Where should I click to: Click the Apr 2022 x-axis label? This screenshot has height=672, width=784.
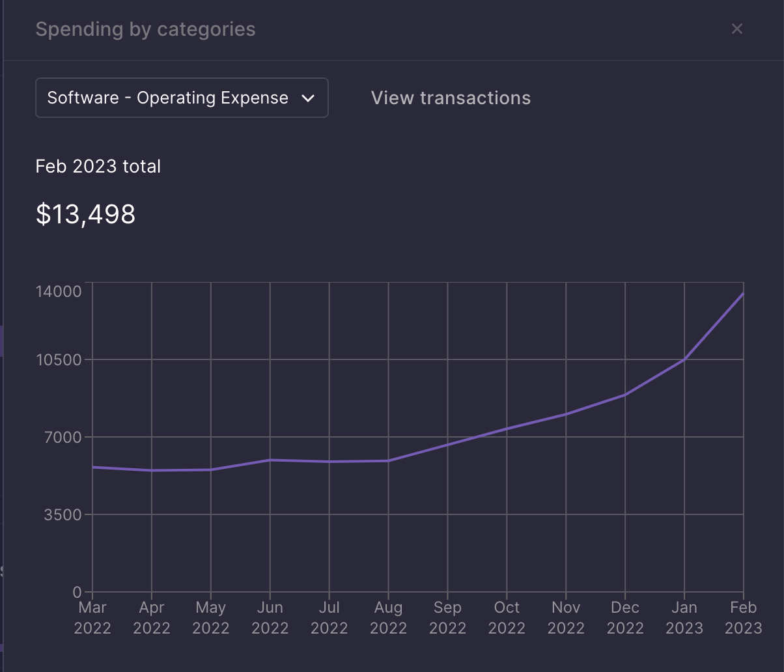pyautogui.click(x=152, y=617)
